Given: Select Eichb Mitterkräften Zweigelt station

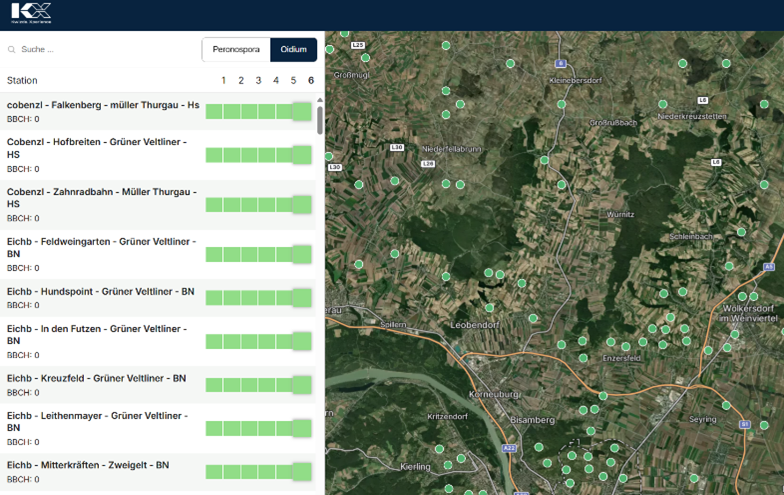Looking at the screenshot, I should point(88,465).
